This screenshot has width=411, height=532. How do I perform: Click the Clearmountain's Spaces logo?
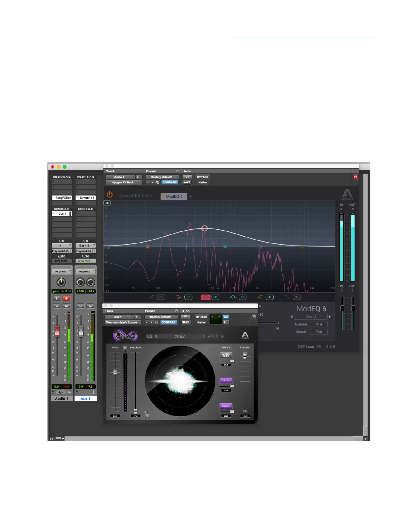pyautogui.click(x=125, y=335)
